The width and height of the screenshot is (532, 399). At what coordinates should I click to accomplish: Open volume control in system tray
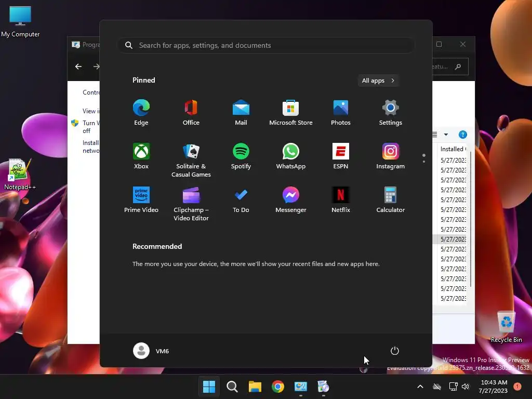tap(465, 387)
